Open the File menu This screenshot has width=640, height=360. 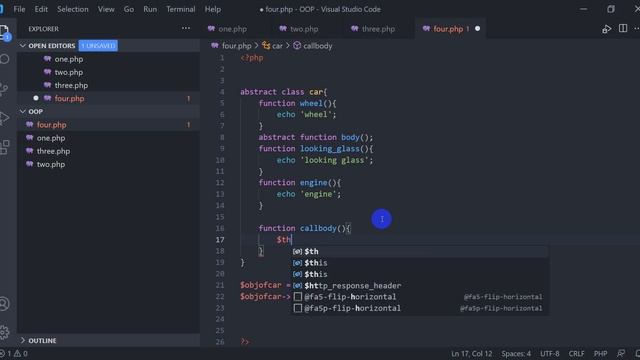[19, 9]
